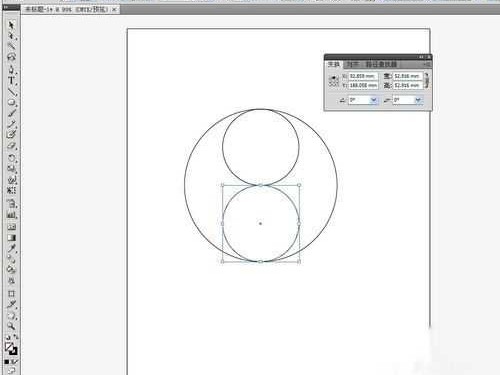
Task: Toggle constrain width and height proportions link
Action: [x=427, y=80]
